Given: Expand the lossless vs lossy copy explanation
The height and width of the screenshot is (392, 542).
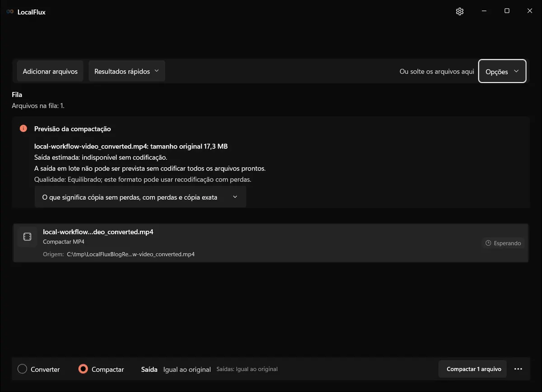Looking at the screenshot, I should [x=140, y=197].
